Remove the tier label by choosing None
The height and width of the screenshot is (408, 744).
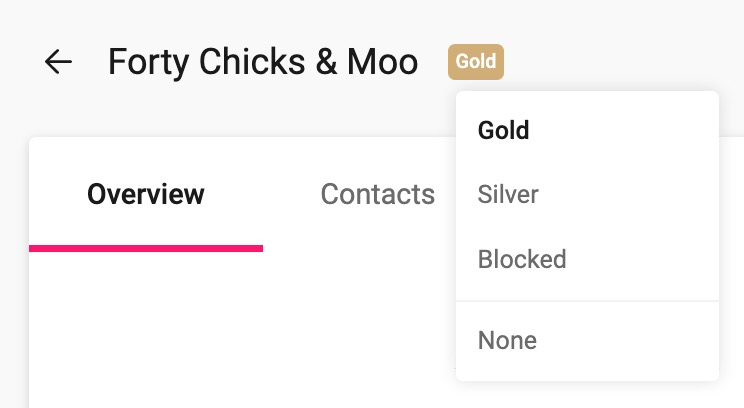(507, 340)
